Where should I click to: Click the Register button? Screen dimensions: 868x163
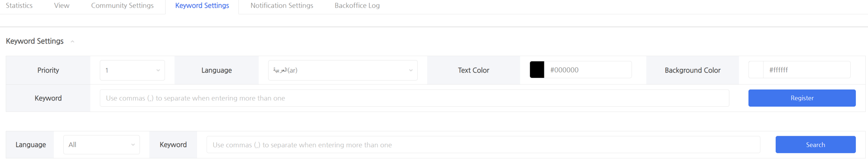point(802,98)
